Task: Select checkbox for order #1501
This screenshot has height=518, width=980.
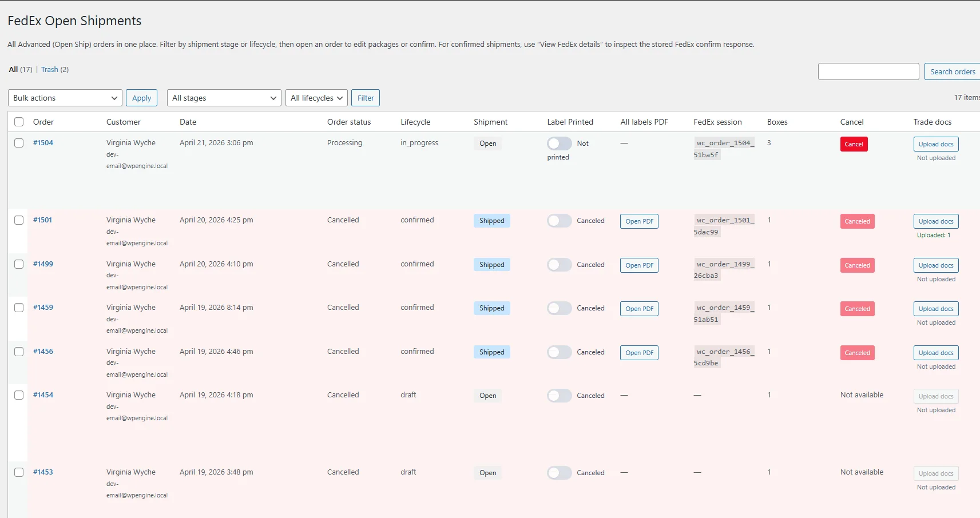Action: point(19,220)
